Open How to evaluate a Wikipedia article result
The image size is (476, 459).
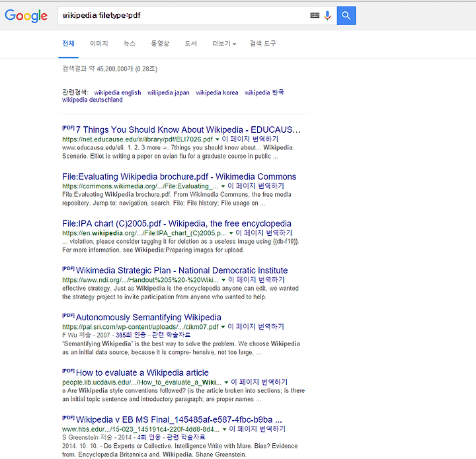point(142,372)
